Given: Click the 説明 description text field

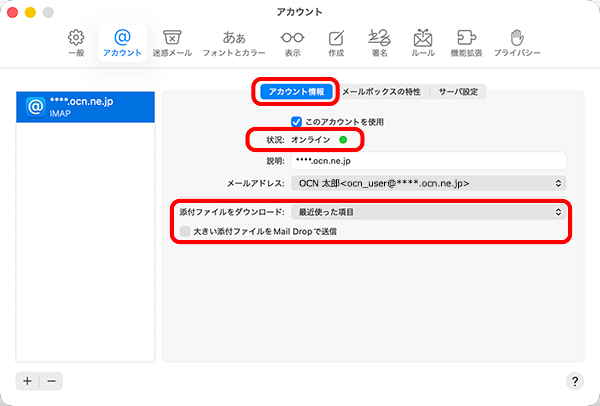Looking at the screenshot, I should pyautogui.click(x=427, y=160).
